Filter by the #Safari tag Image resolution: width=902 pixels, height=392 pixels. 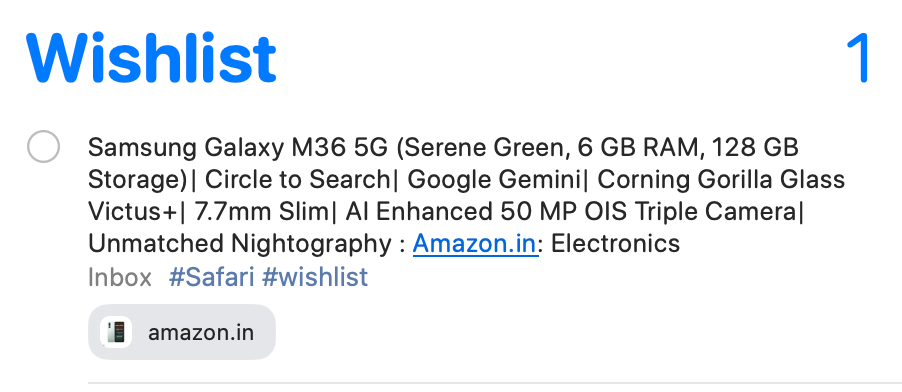click(211, 277)
